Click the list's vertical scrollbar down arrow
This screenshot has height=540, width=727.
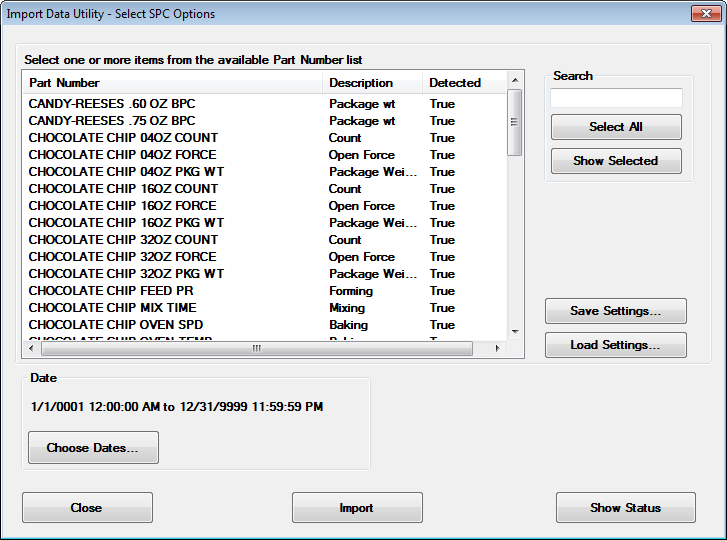[x=515, y=332]
